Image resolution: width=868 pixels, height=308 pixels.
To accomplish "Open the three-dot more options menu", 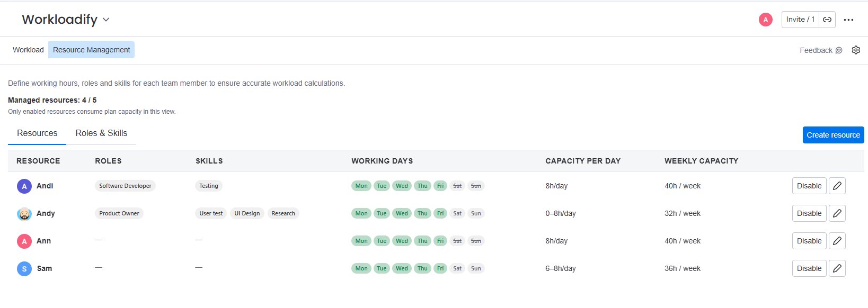I will coord(848,20).
